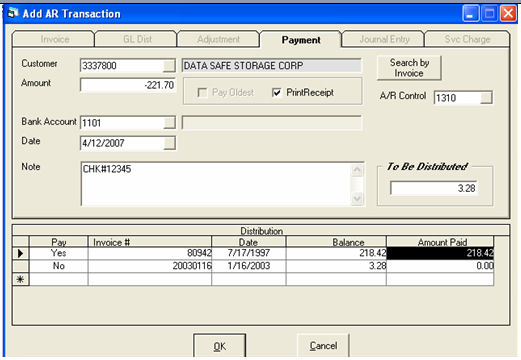Select the row selector for invoice 20030116
This screenshot has height=360, width=521.
(20, 266)
